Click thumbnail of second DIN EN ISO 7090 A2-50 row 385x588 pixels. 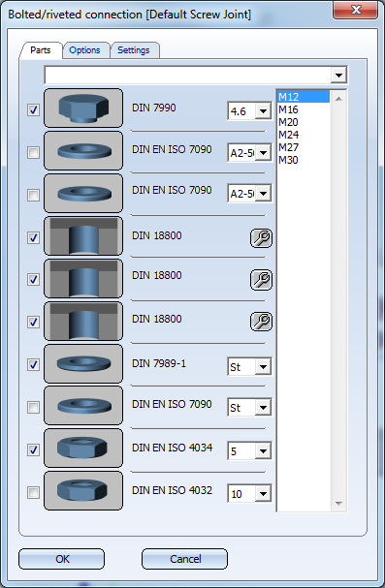click(83, 194)
